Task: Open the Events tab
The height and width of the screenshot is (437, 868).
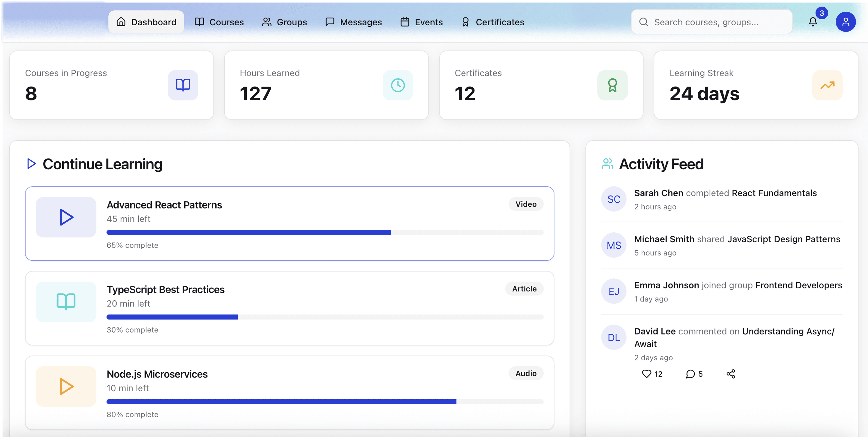Action: pyautogui.click(x=421, y=22)
